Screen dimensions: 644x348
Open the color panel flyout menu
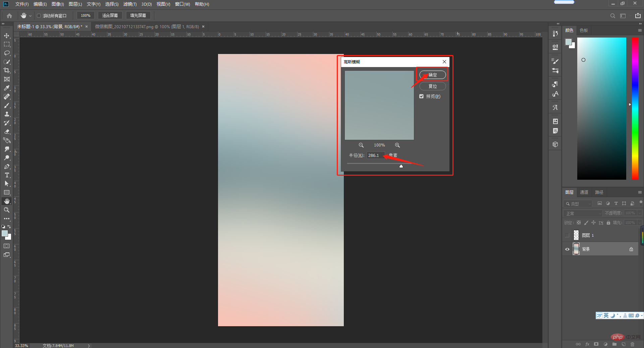640,31
